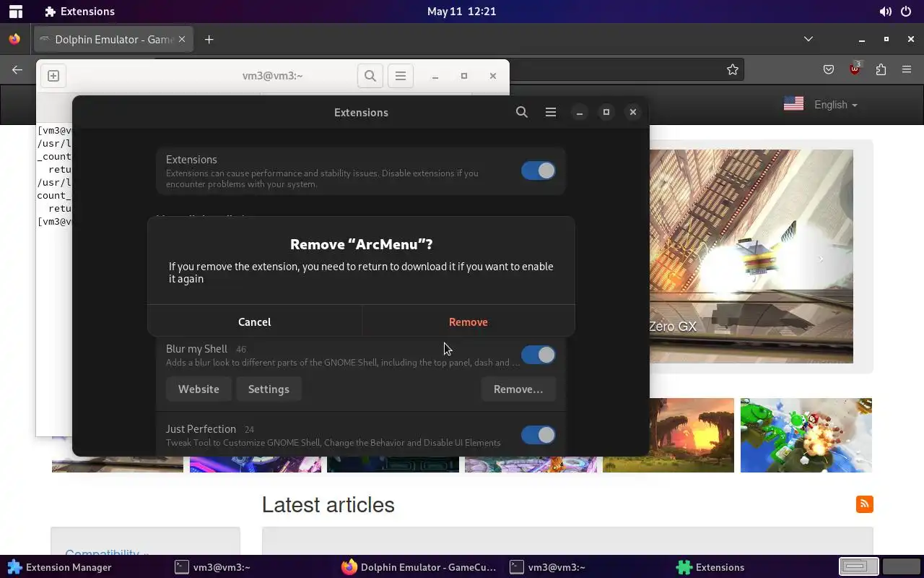Open the clock showing May 11 12:21
The width and height of the screenshot is (924, 578).
point(461,12)
